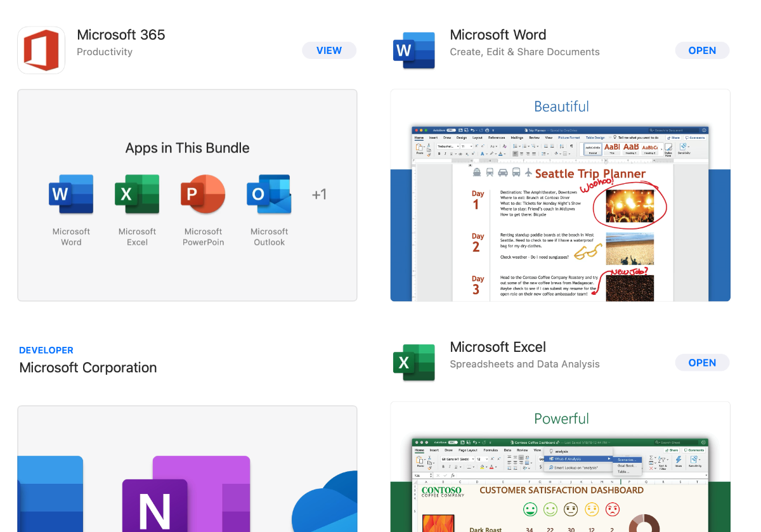The image size is (761, 532).
Task: Select the Outlook icon in the bundle
Action: 269,194
